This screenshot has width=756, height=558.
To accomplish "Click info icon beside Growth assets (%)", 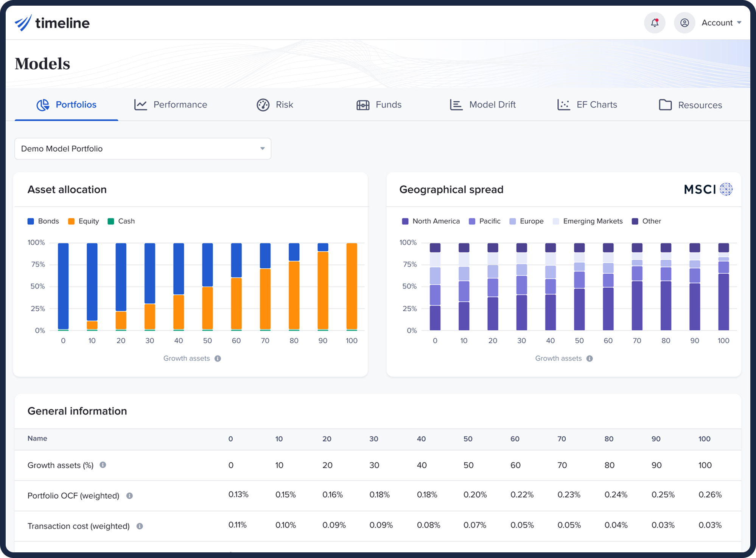I will 103,465.
